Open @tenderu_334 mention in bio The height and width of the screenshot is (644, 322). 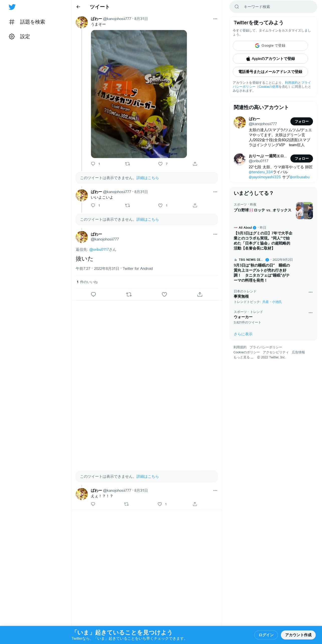click(261, 172)
